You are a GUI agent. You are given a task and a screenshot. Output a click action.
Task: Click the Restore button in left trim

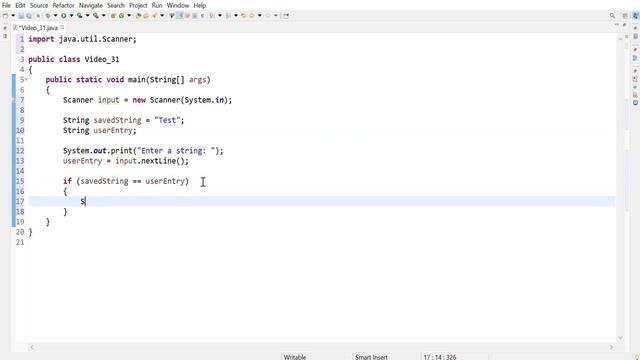tap(5, 28)
